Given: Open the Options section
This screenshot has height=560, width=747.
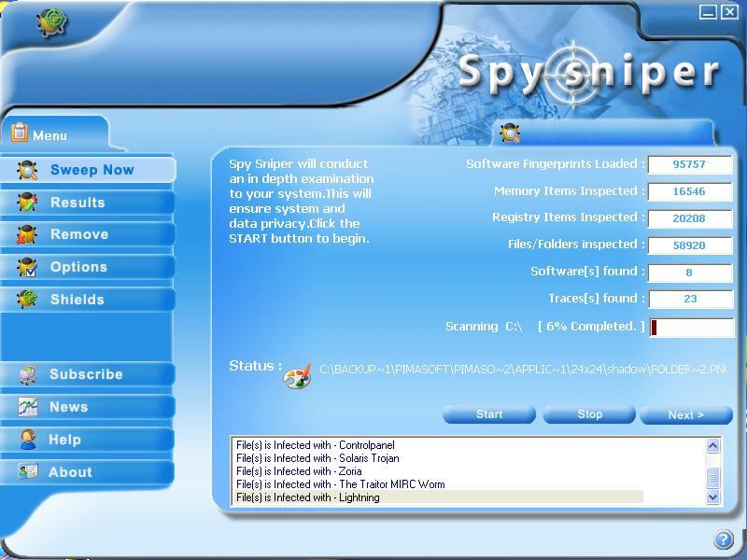Looking at the screenshot, I should 87,267.
